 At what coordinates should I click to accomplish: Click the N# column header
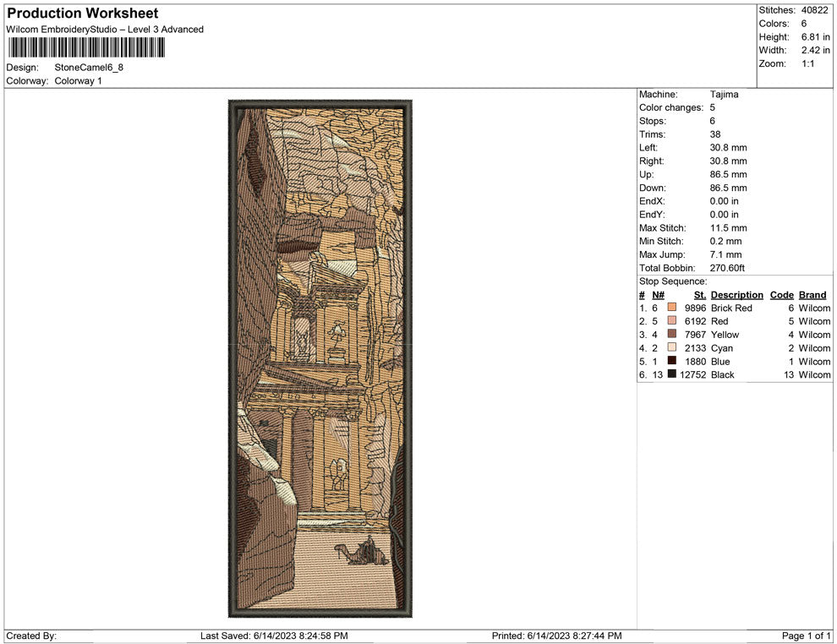[658, 295]
